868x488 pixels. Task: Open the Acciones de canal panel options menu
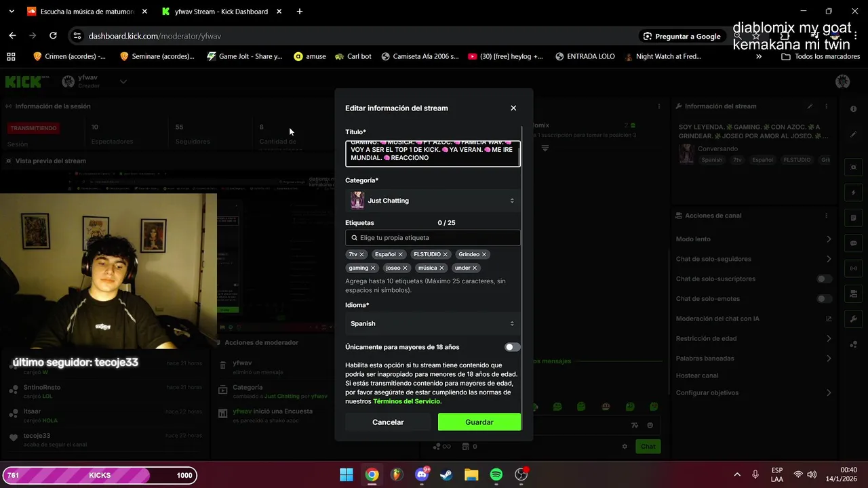pyautogui.click(x=826, y=216)
